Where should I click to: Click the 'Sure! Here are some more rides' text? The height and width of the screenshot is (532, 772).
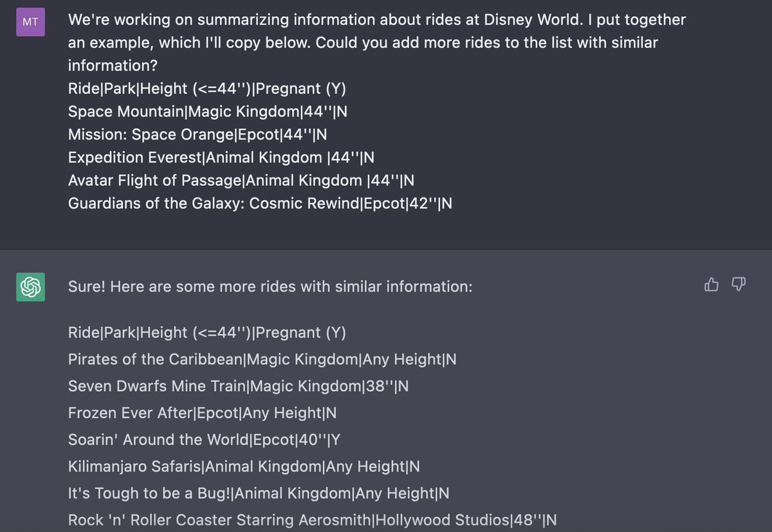[270, 286]
